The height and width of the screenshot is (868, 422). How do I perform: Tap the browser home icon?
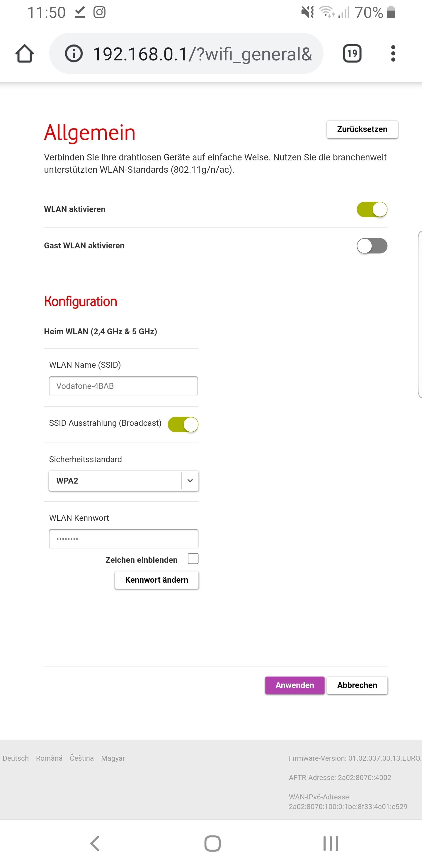point(25,54)
